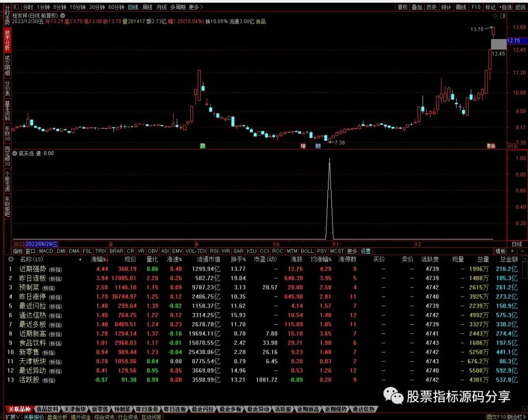Expand the 更多 periods menu at top
The height and width of the screenshot is (420, 528).
196,7
